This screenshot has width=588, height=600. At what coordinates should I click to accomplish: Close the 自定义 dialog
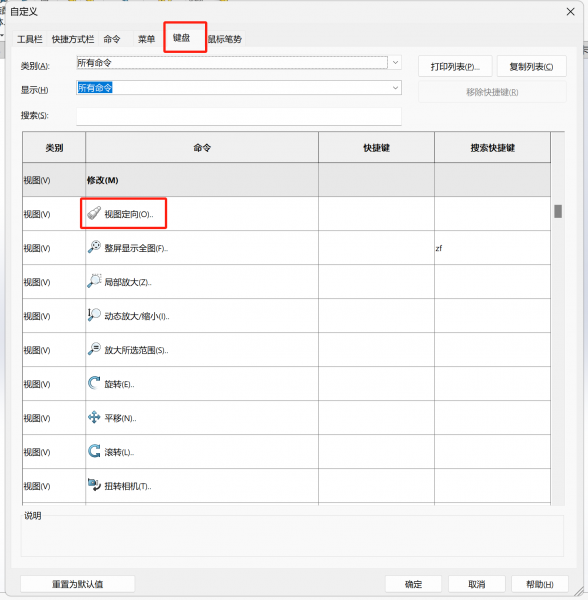tap(570, 12)
